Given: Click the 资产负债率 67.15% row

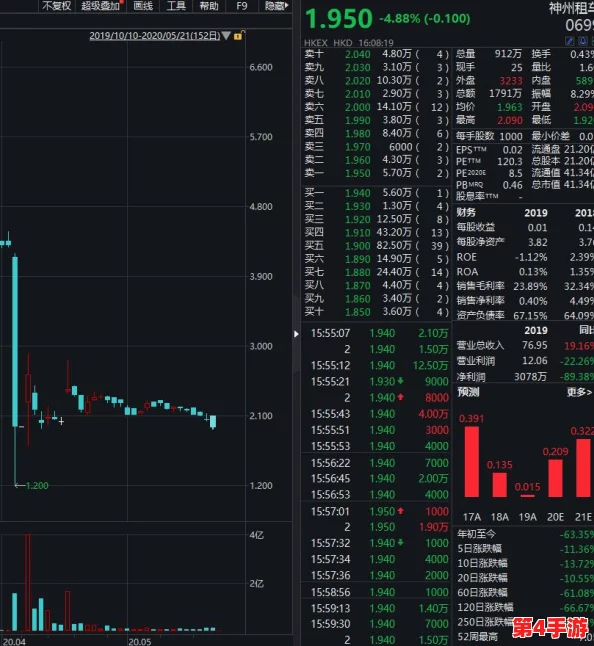Looking at the screenshot, I should pos(525,316).
